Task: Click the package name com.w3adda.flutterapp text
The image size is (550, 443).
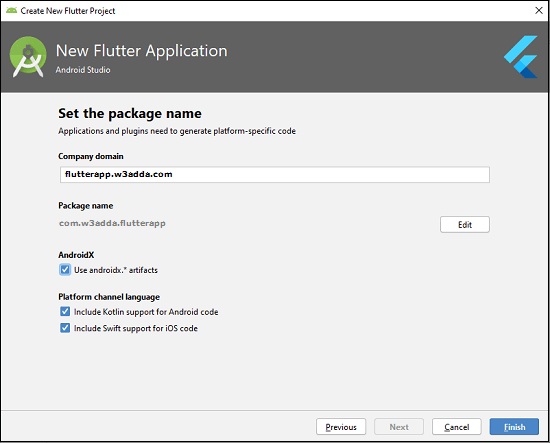Action: [x=112, y=223]
